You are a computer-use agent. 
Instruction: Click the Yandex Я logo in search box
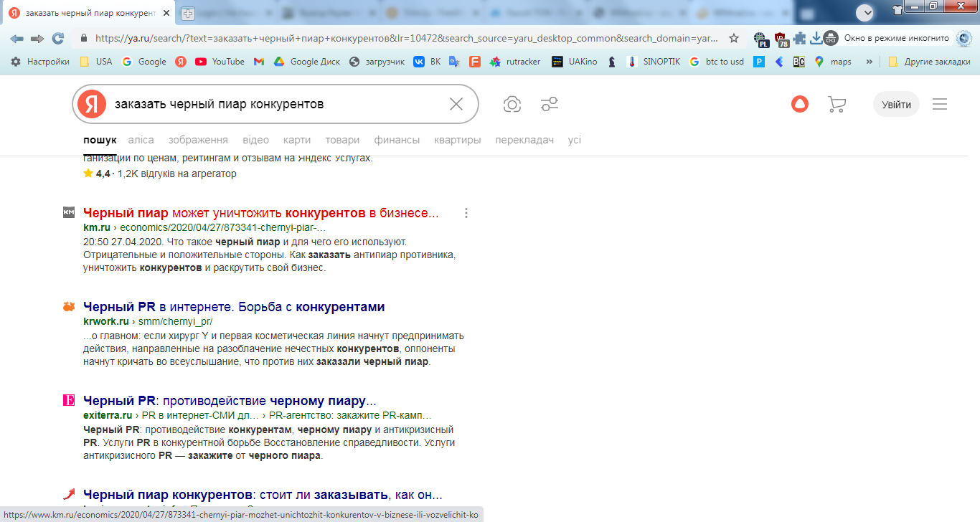(x=92, y=104)
